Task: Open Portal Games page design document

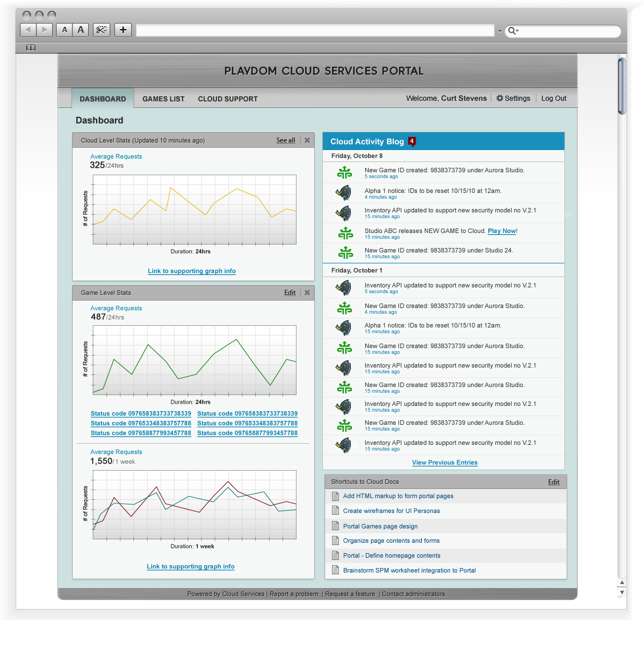Action: coord(380,526)
